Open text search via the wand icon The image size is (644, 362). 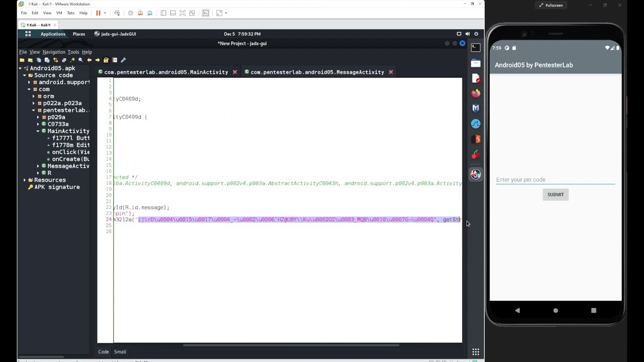72,60
